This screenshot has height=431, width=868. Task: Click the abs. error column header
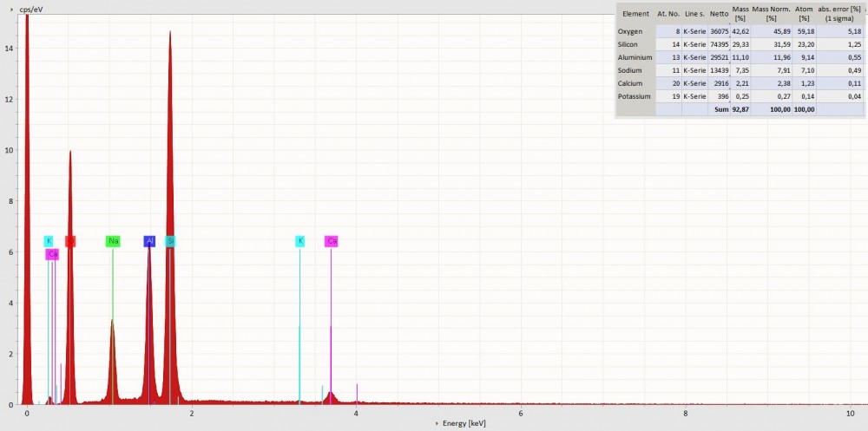click(x=840, y=14)
